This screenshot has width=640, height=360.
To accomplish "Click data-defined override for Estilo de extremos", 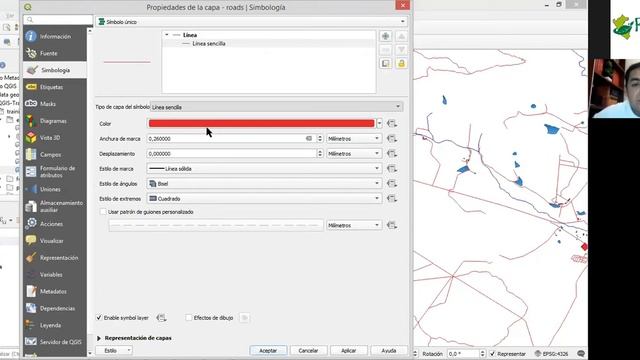I will [x=392, y=198].
